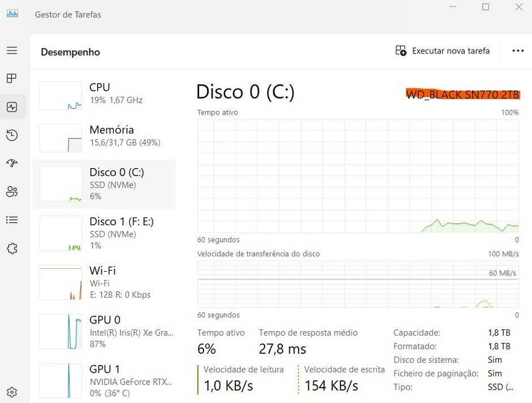Select the CPU performance entry
This screenshot has height=403, width=532.
104,96
